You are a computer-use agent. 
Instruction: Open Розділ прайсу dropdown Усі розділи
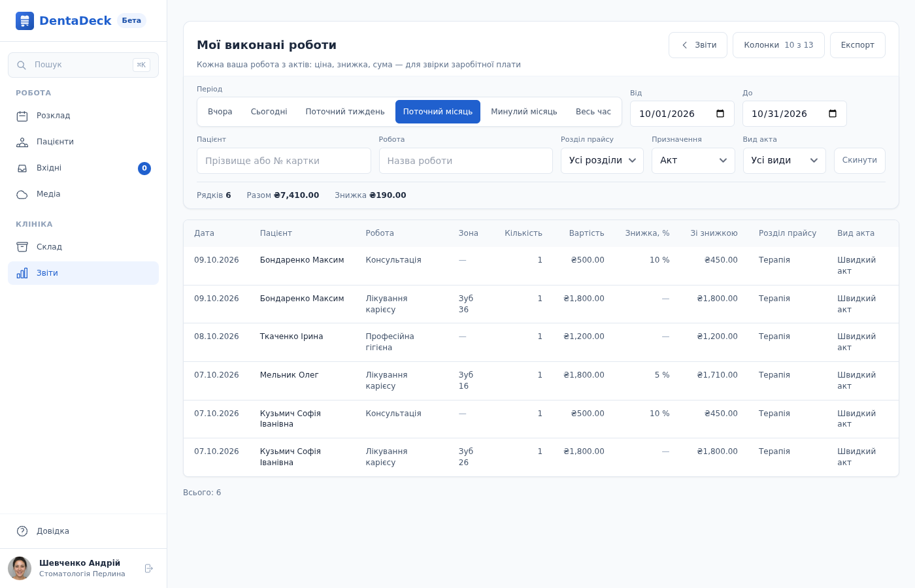tap(602, 161)
